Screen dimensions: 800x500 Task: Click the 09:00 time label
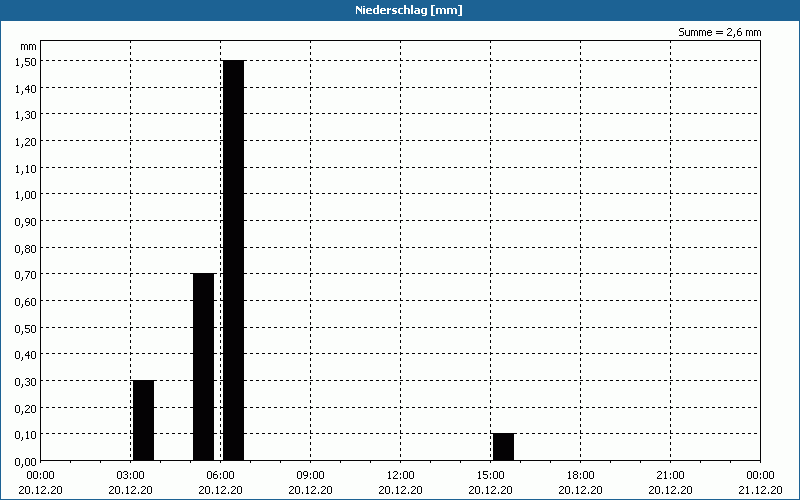click(310, 476)
